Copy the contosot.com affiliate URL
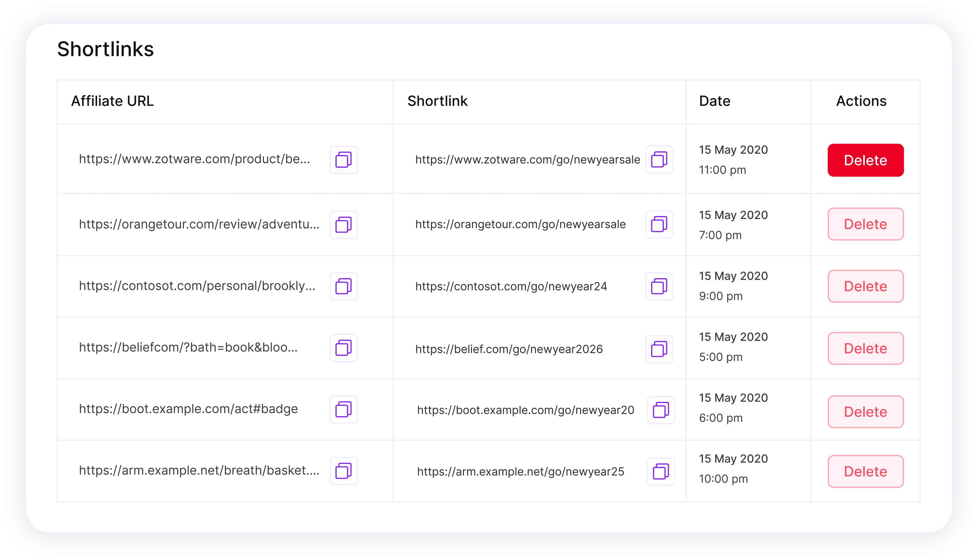The height and width of the screenshot is (560, 978). point(343,286)
